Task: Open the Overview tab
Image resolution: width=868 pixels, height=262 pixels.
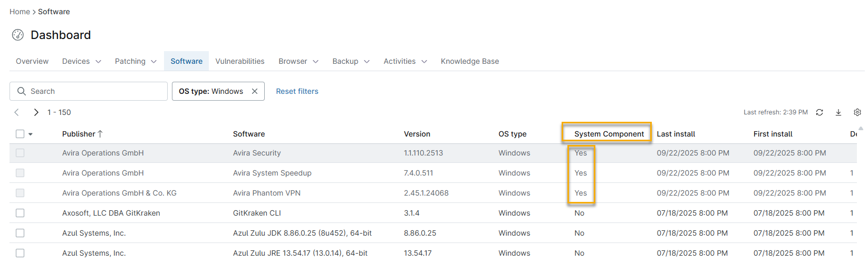Action: click(x=32, y=61)
